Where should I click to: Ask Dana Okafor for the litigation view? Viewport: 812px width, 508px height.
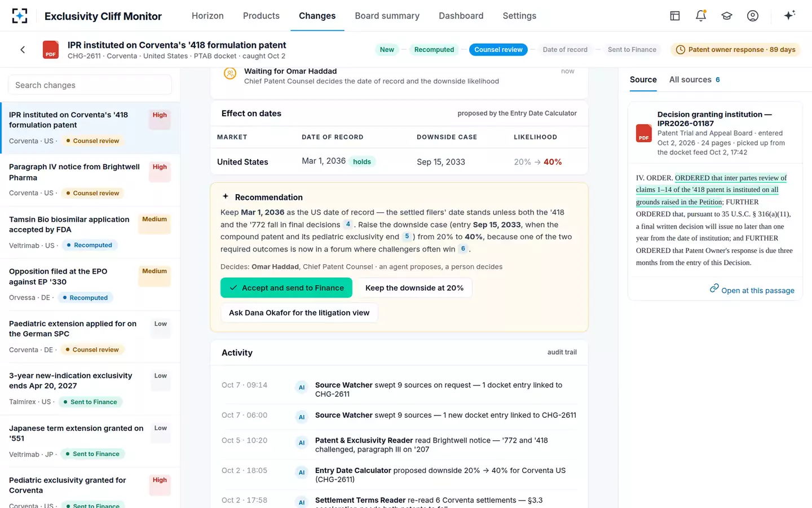coord(299,313)
